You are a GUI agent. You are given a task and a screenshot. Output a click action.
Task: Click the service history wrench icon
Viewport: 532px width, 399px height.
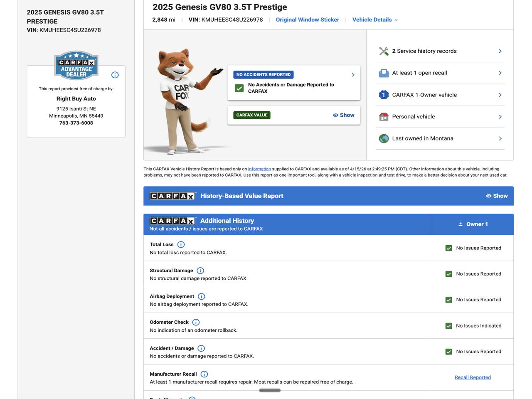click(x=384, y=51)
